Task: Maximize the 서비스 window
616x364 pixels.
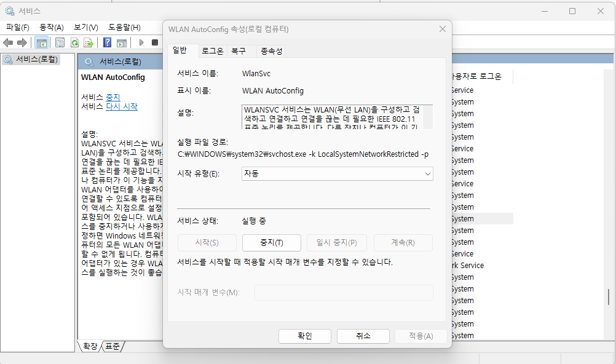Action: click(x=572, y=11)
